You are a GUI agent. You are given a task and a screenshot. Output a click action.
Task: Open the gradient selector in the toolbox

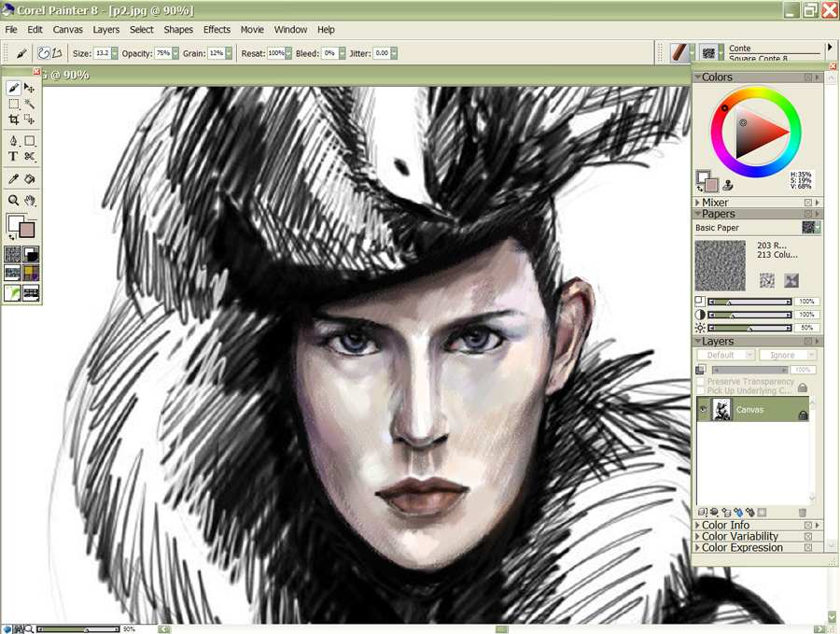pyautogui.click(x=31, y=254)
